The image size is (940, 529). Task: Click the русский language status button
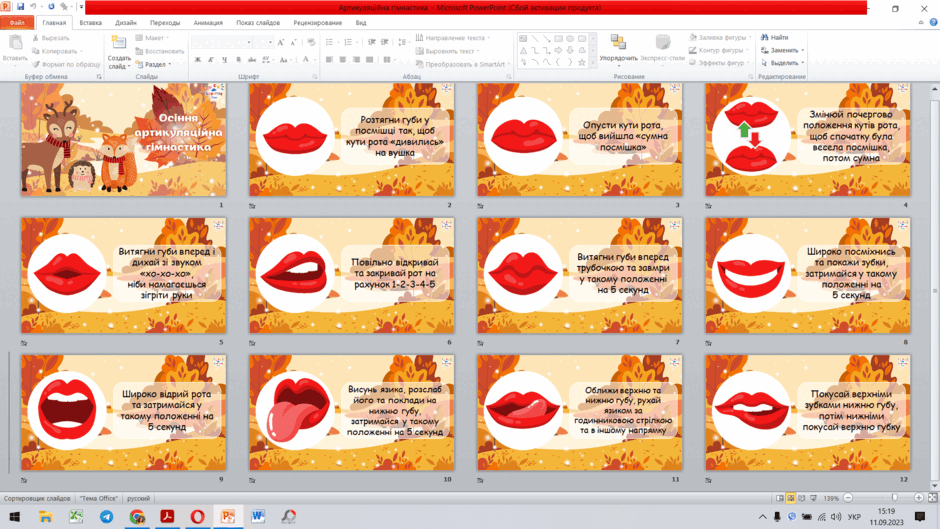[x=138, y=498]
